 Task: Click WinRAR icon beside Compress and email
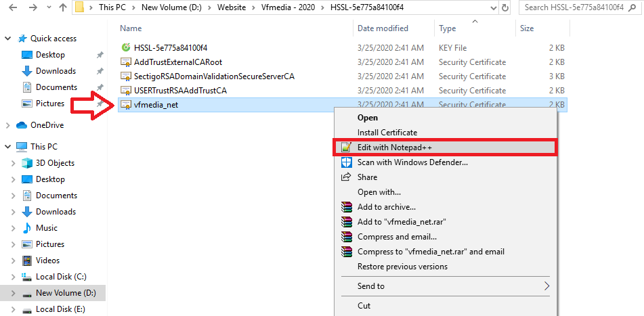(347, 237)
